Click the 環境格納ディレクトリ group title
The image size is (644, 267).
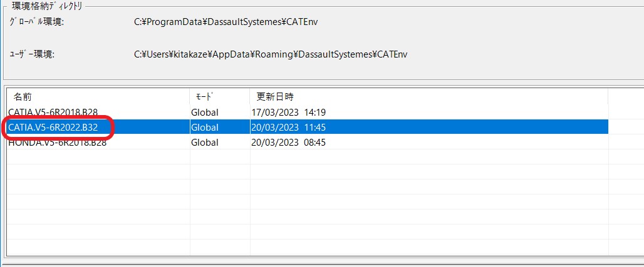pos(48,6)
